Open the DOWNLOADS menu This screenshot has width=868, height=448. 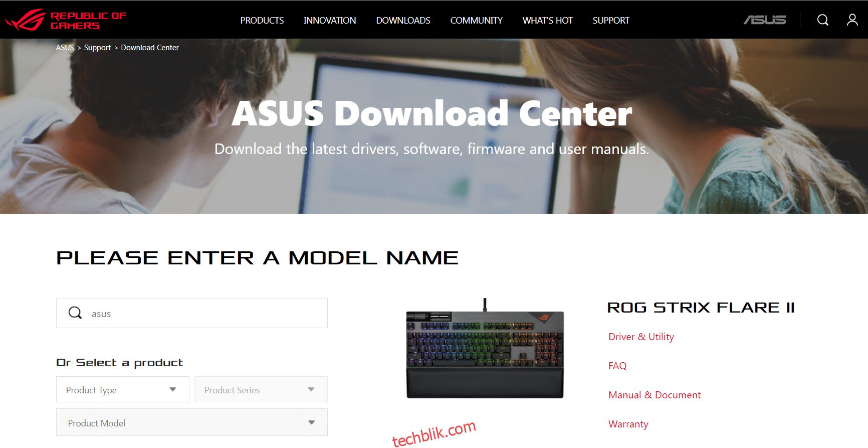coord(403,21)
